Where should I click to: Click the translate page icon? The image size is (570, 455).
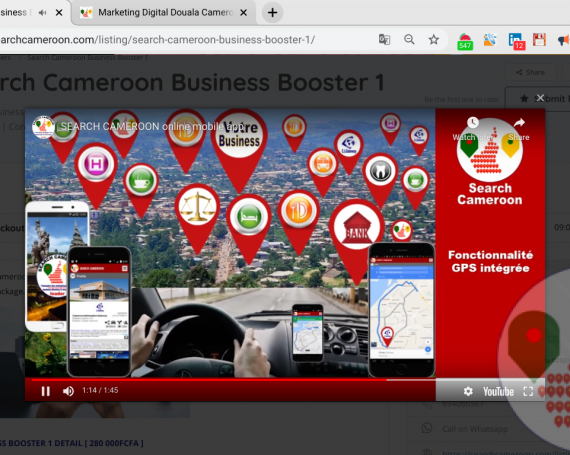tap(385, 39)
